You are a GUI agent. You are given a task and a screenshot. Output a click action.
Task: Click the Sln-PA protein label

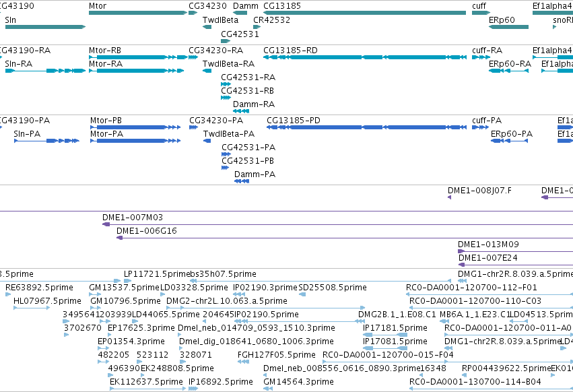[27, 134]
